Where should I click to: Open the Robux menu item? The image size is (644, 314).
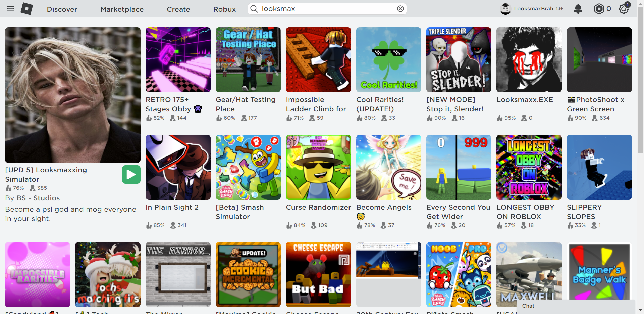(x=224, y=9)
